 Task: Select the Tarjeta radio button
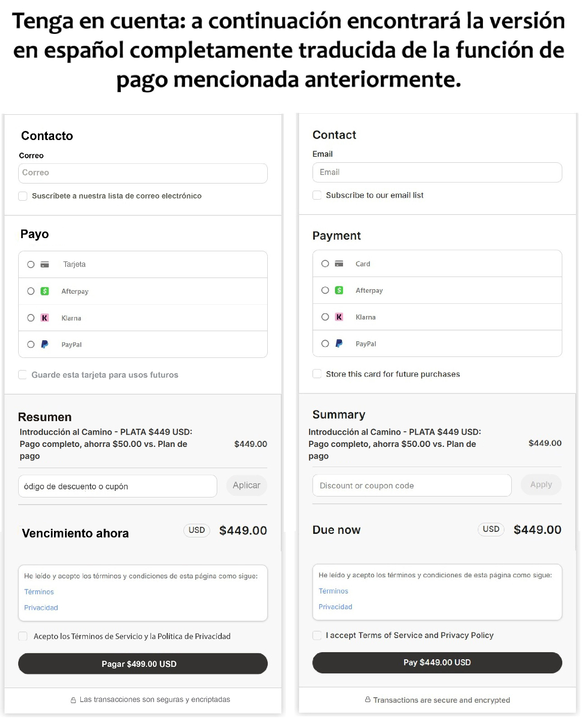tap(31, 264)
